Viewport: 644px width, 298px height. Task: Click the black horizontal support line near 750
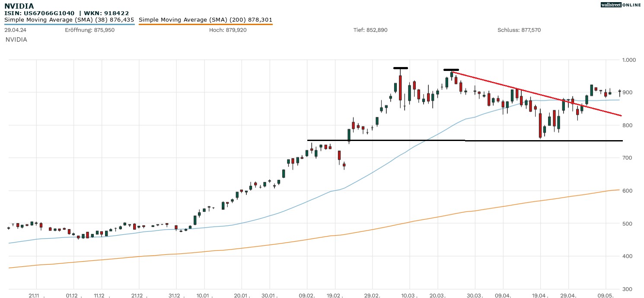click(465, 140)
